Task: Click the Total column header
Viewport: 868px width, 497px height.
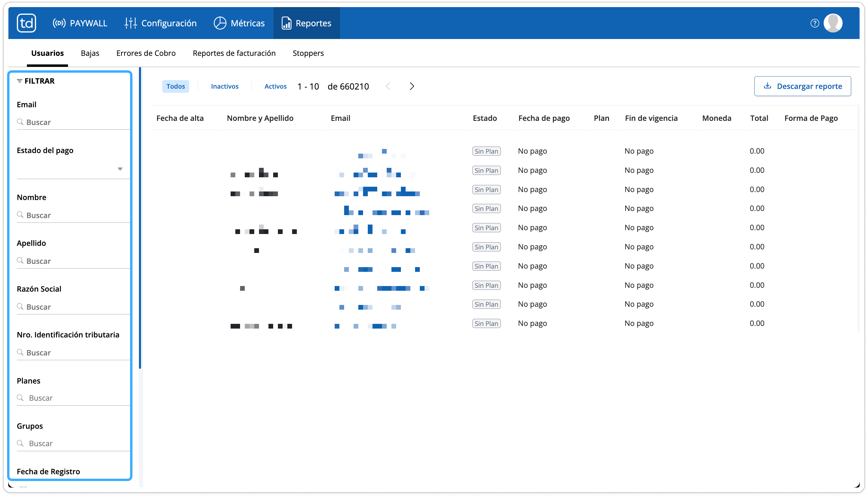Action: (759, 118)
